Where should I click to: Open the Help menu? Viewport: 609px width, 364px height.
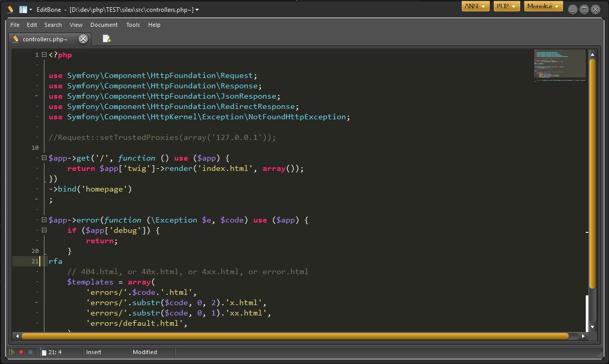point(154,25)
